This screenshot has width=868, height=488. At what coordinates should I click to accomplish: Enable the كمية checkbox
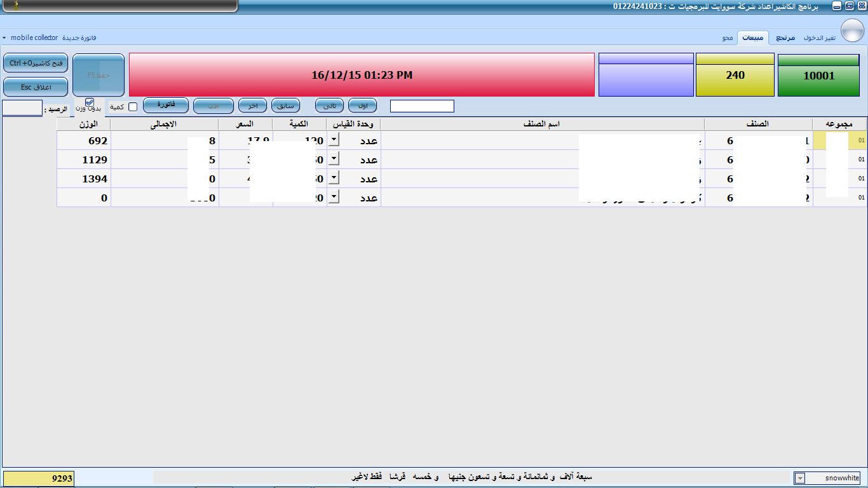tap(133, 107)
